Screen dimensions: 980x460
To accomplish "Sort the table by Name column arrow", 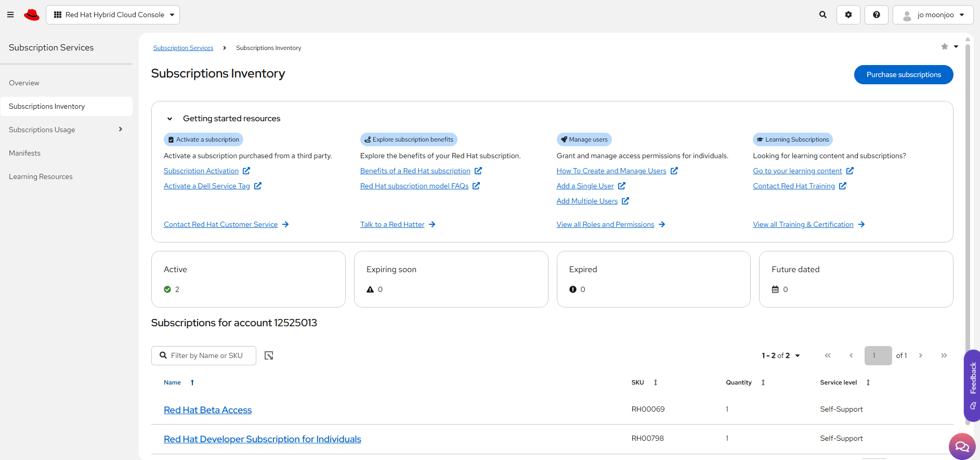I will [x=192, y=382].
